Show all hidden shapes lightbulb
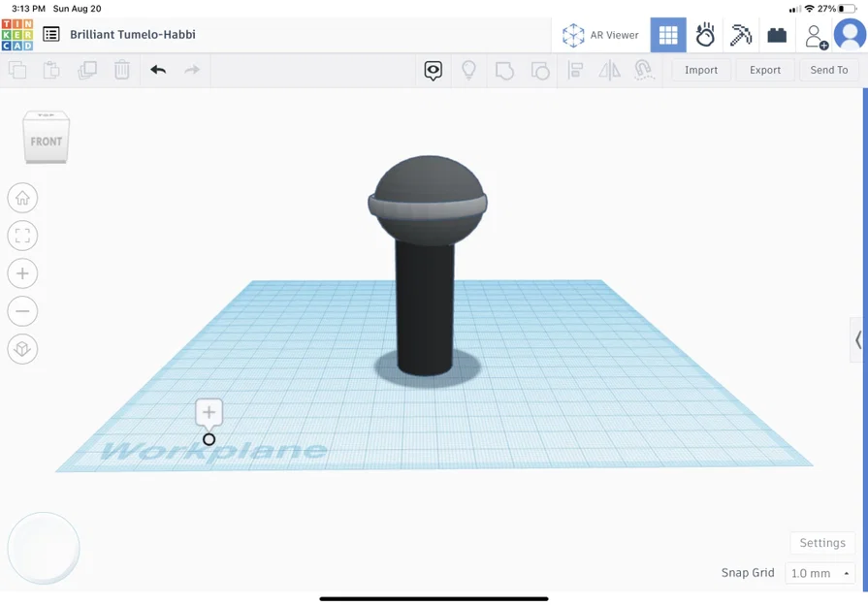 point(468,70)
